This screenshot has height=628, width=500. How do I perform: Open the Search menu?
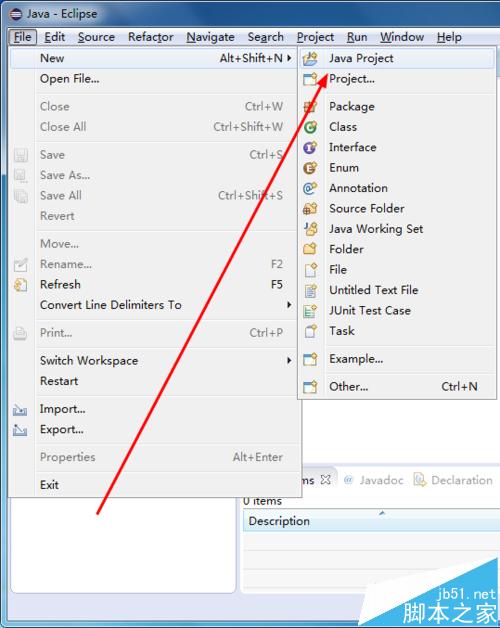click(x=266, y=37)
